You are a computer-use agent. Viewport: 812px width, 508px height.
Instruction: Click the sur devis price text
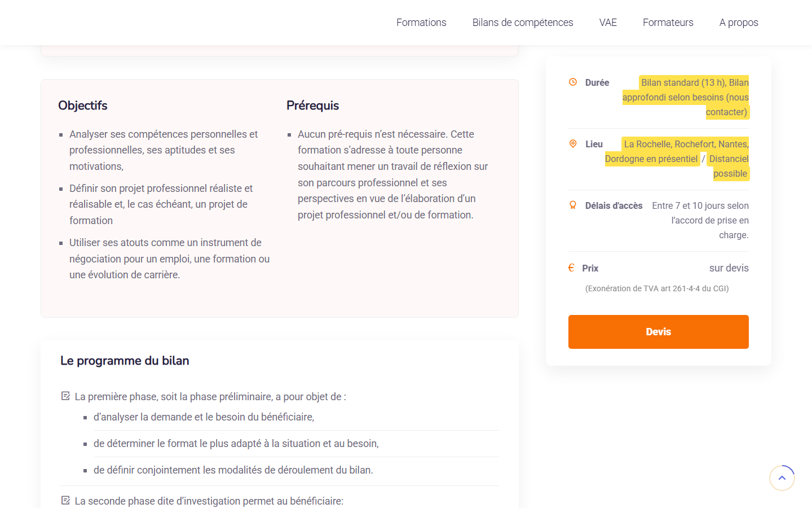point(729,268)
